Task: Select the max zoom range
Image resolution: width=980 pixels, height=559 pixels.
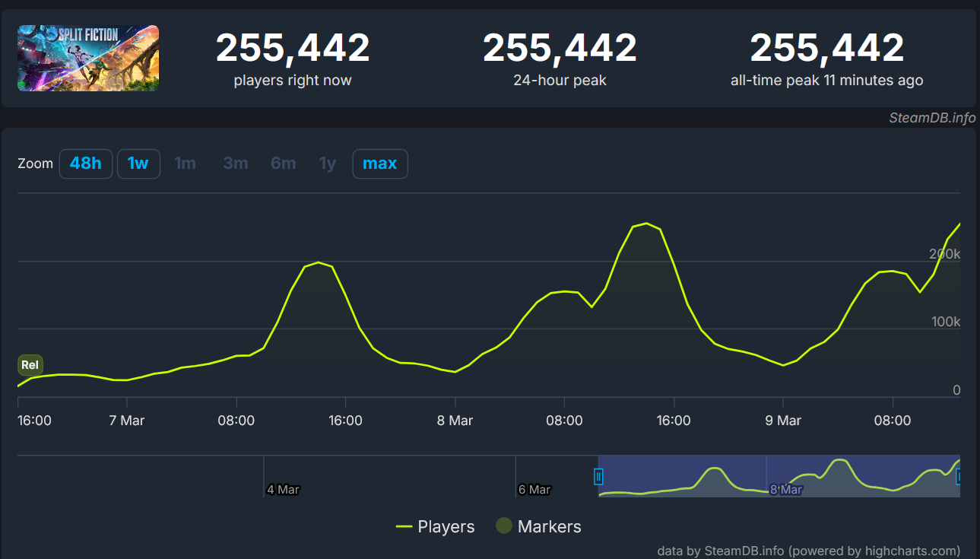Action: [x=380, y=164]
